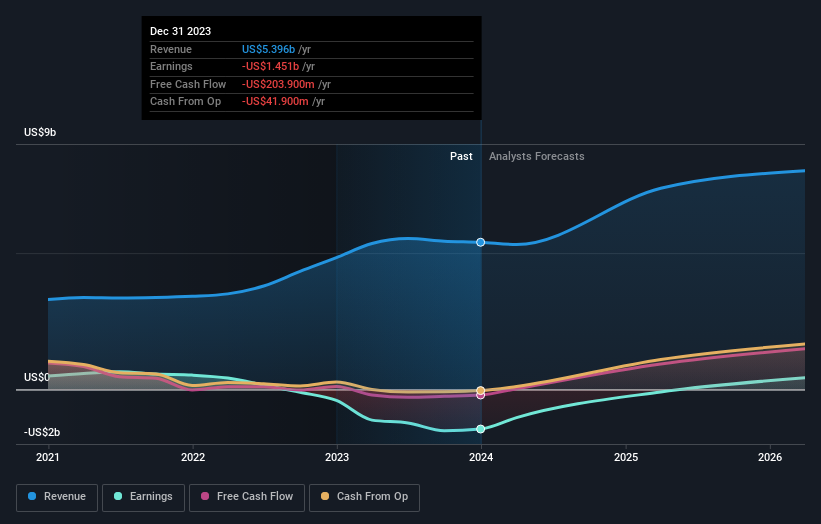The height and width of the screenshot is (524, 821).
Task: Click the Free Cash Flow label in tooltip
Action: pyautogui.click(x=188, y=84)
